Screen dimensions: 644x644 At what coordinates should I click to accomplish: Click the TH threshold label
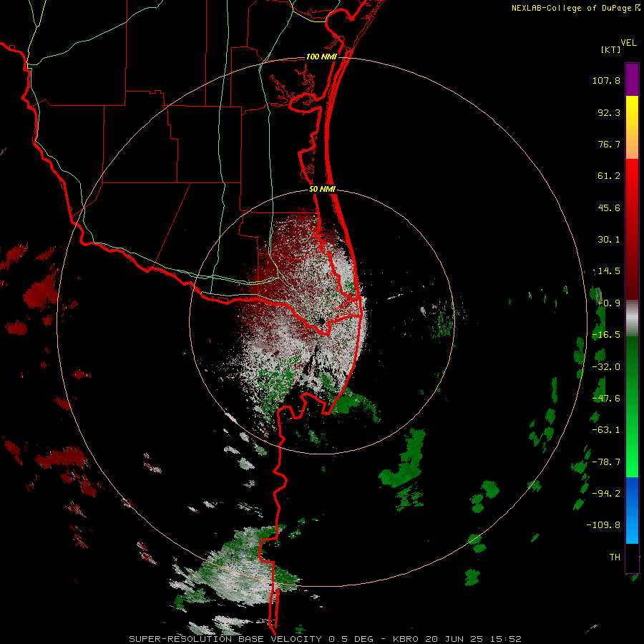pos(615,557)
